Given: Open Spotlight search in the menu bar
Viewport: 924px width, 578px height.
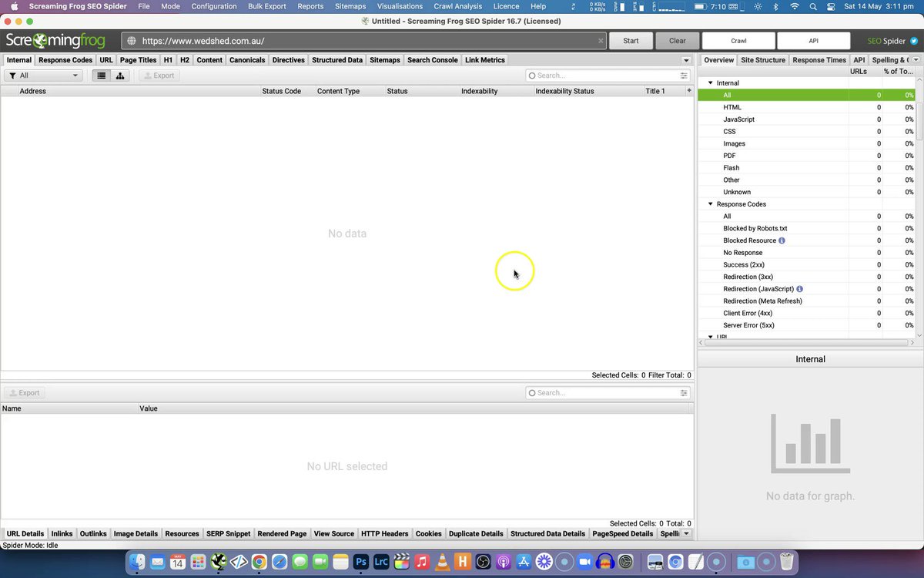Looking at the screenshot, I should [814, 6].
